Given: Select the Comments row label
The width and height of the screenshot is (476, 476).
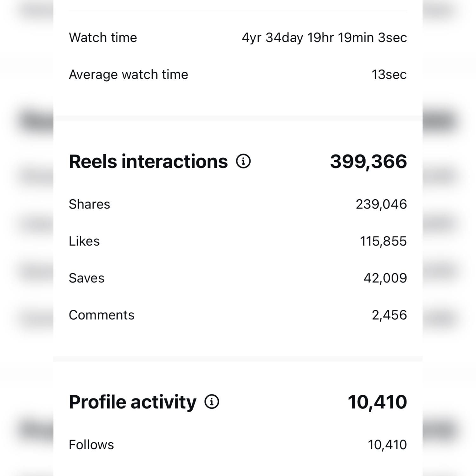Looking at the screenshot, I should [102, 315].
